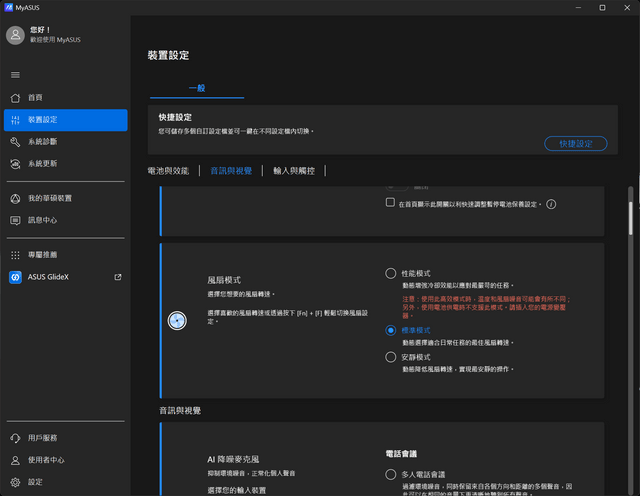Jump to 音訊與視覺 section tab
This screenshot has height=496, width=640.
tap(231, 171)
